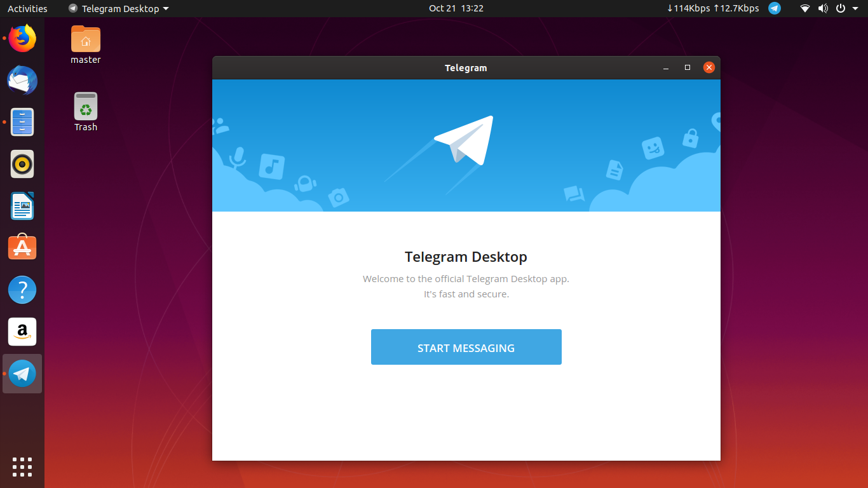Click the Telegram tray icon in top bar
868x488 pixels.
click(x=774, y=8)
